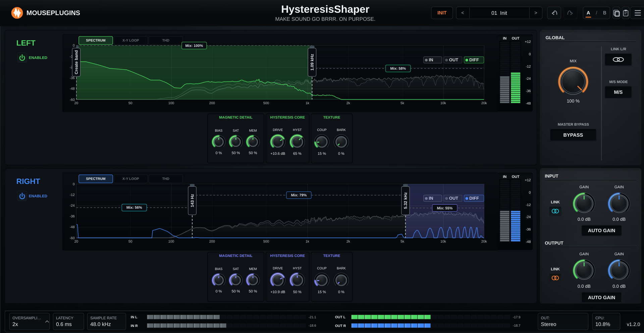Enable IN display in right spectrum

point(432,198)
